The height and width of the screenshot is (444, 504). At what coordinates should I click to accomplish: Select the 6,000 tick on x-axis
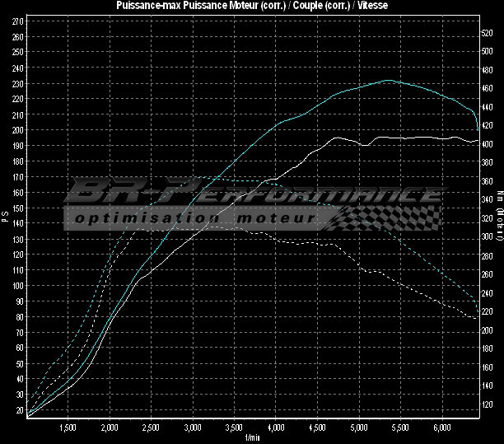pyautogui.click(x=443, y=428)
